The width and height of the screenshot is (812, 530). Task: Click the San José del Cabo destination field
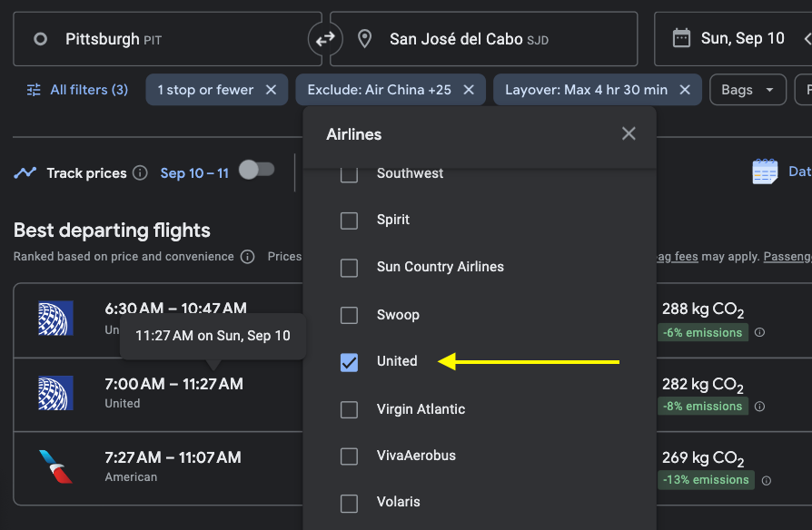(484, 39)
